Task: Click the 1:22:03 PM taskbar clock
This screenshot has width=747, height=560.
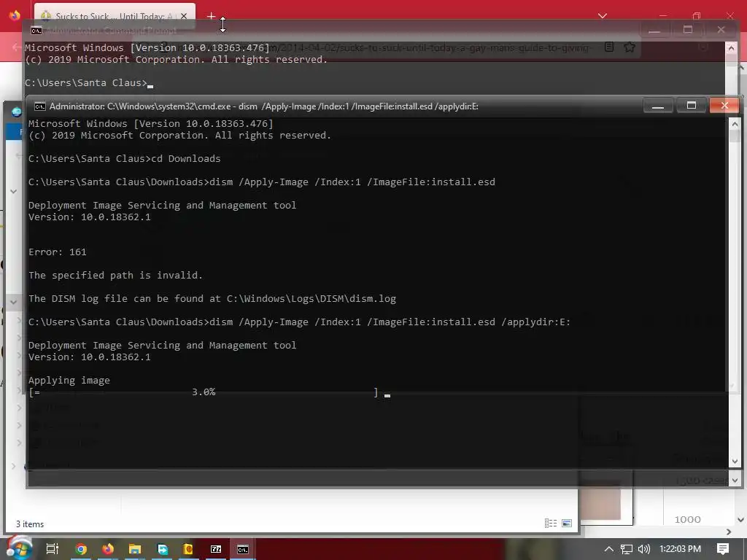Action: [x=681, y=549]
